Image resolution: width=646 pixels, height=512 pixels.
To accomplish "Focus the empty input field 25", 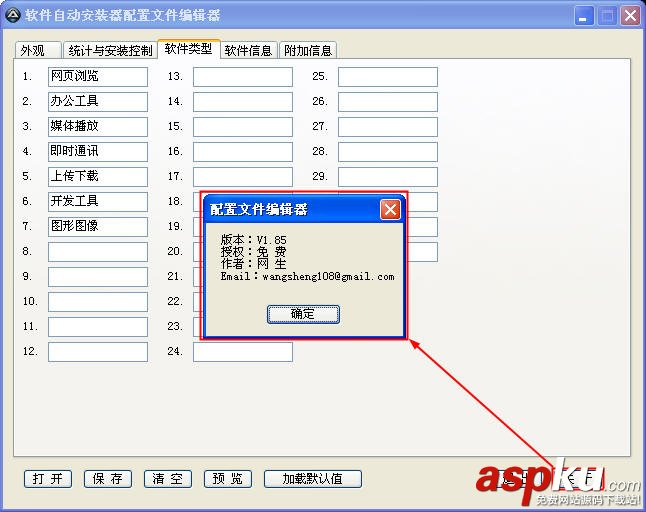I will (x=388, y=77).
